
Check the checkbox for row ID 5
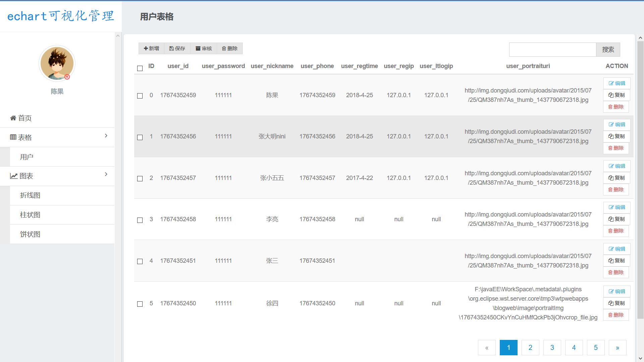[140, 304]
